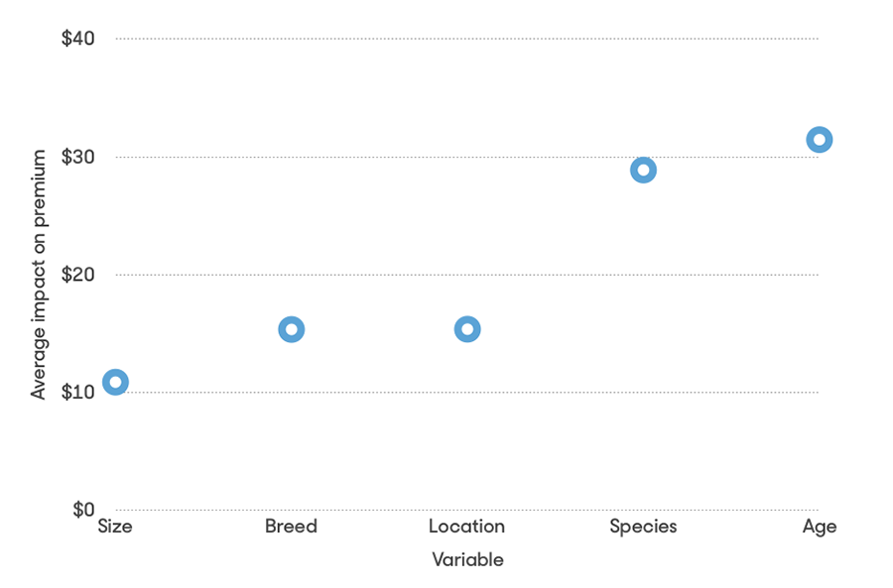
Task: Select the Breed x-axis label
Action: pos(291,527)
